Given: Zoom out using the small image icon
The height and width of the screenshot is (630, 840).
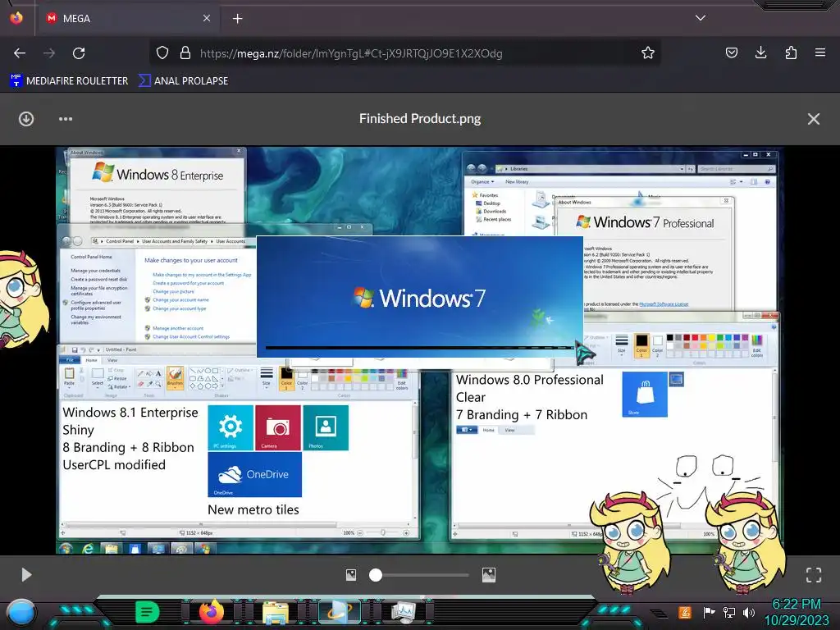Looking at the screenshot, I should 351,575.
